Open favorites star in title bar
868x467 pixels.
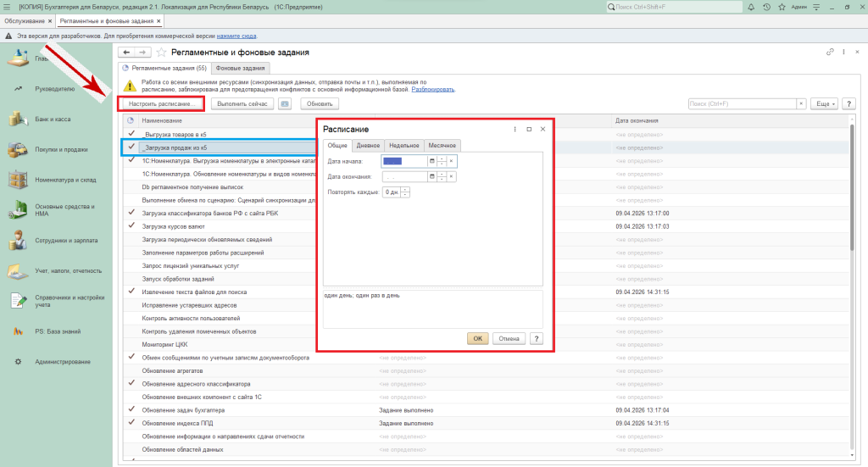(x=781, y=7)
